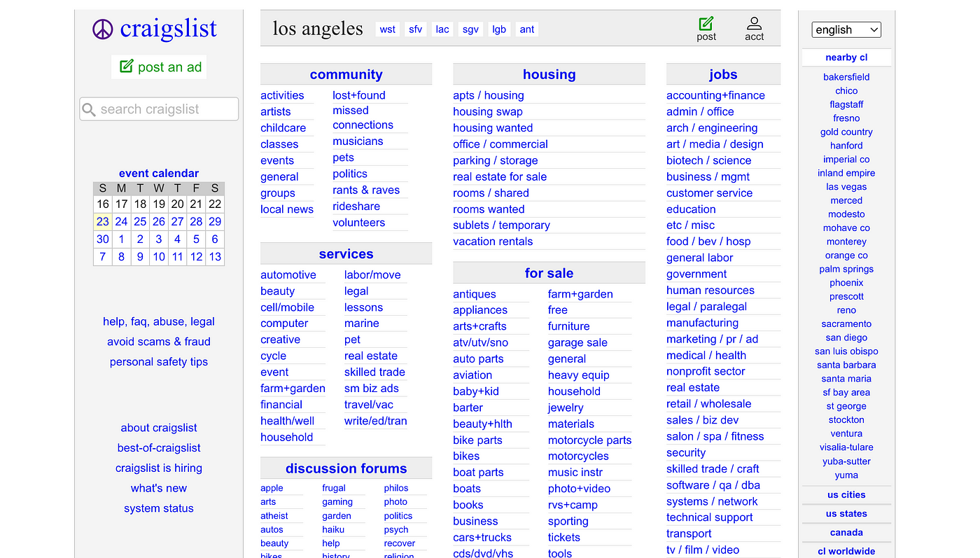
Task: Click the 'post an ad' button
Action: [x=160, y=67]
